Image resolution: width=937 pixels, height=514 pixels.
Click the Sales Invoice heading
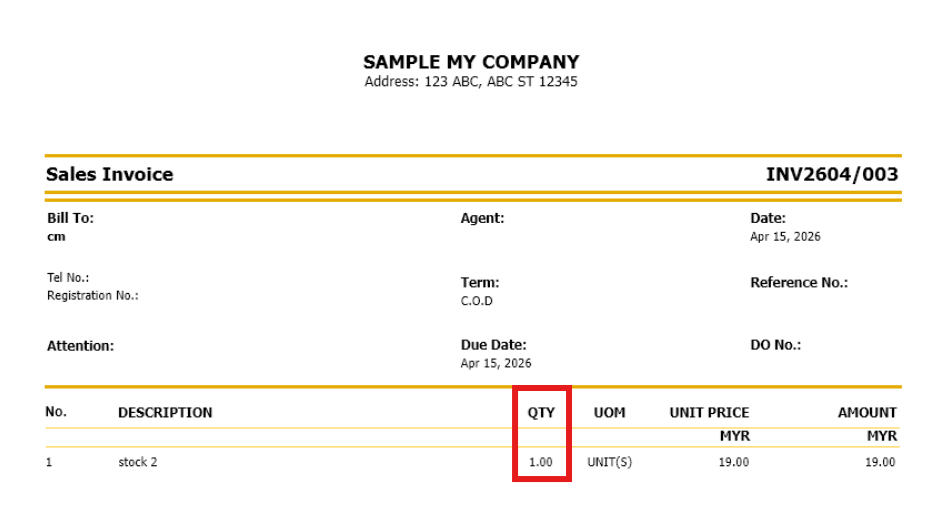(109, 174)
